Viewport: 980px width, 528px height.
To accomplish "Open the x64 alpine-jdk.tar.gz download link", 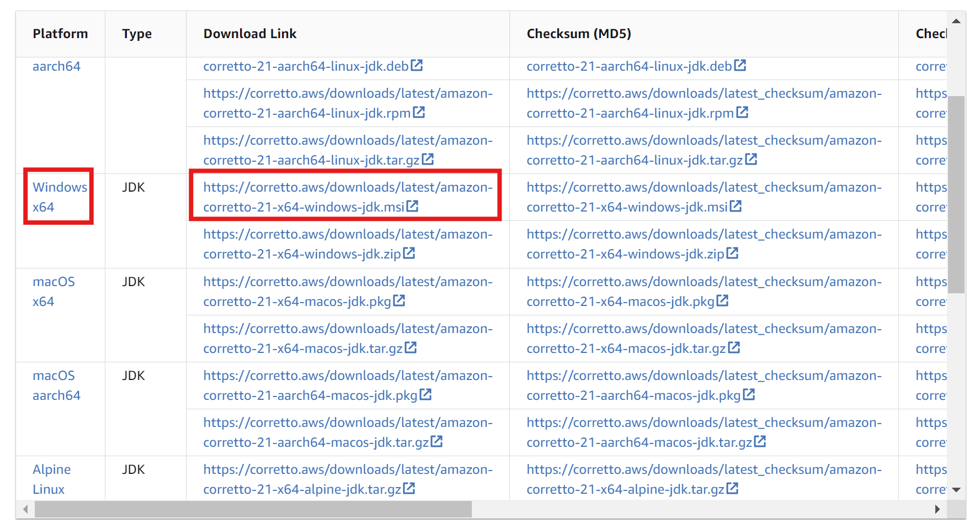I will click(348, 479).
